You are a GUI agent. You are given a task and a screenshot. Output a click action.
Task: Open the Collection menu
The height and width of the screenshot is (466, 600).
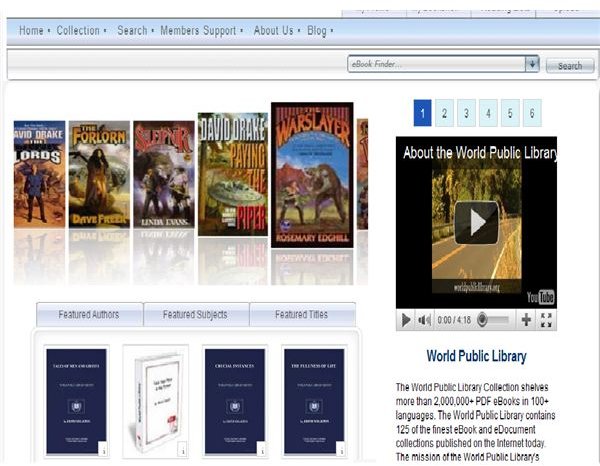coord(78,31)
